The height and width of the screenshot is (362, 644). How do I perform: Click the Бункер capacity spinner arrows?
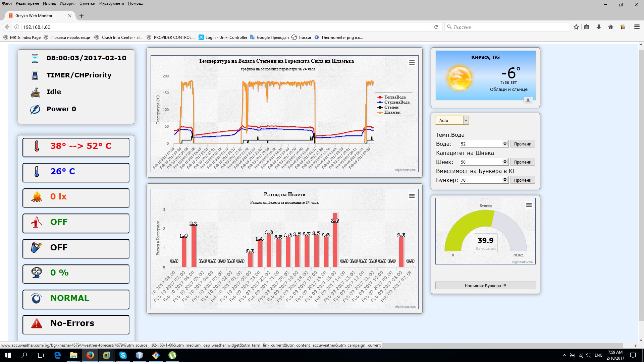505,180
